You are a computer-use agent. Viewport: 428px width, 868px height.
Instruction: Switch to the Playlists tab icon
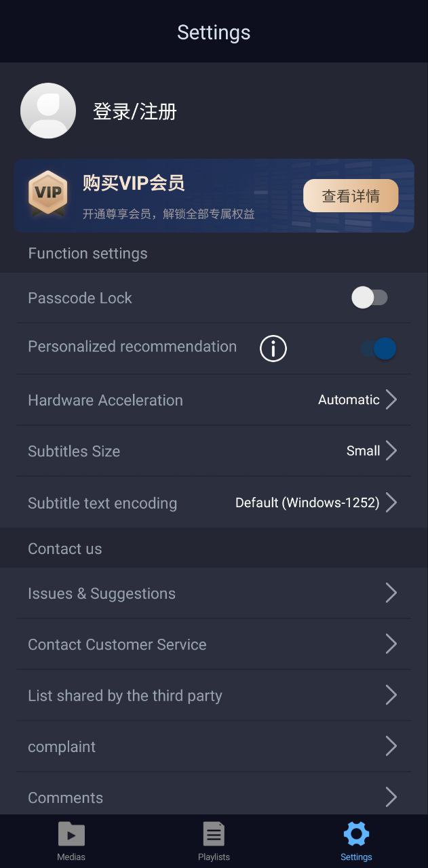[x=214, y=834]
